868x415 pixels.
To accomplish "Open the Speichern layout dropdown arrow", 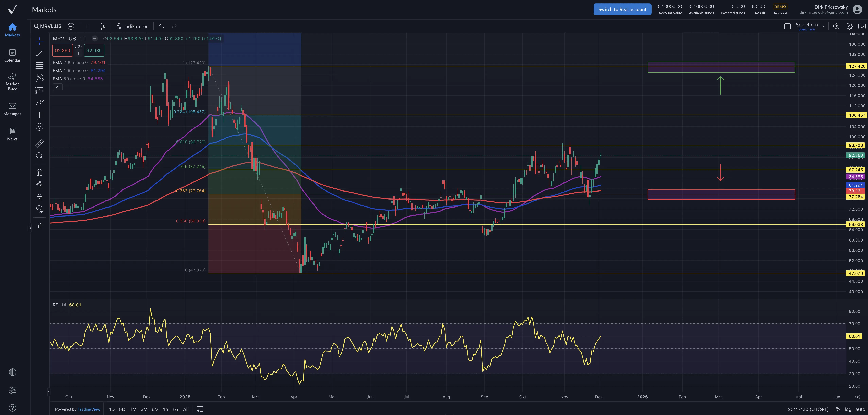I will [823, 26].
